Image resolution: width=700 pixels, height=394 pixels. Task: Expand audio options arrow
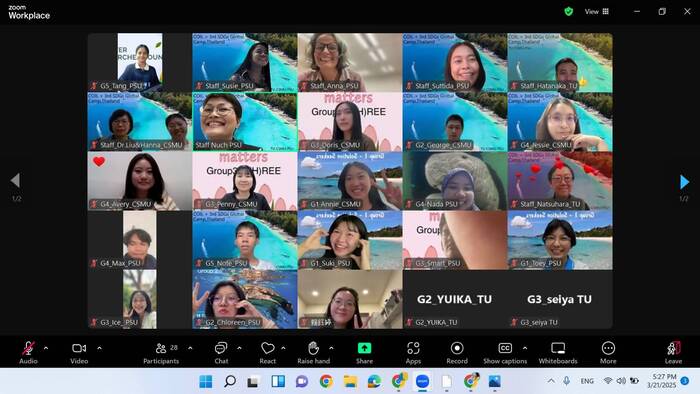pos(46,348)
